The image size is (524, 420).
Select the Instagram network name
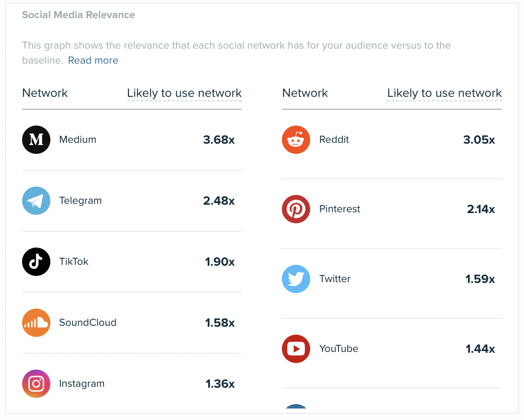(x=82, y=384)
